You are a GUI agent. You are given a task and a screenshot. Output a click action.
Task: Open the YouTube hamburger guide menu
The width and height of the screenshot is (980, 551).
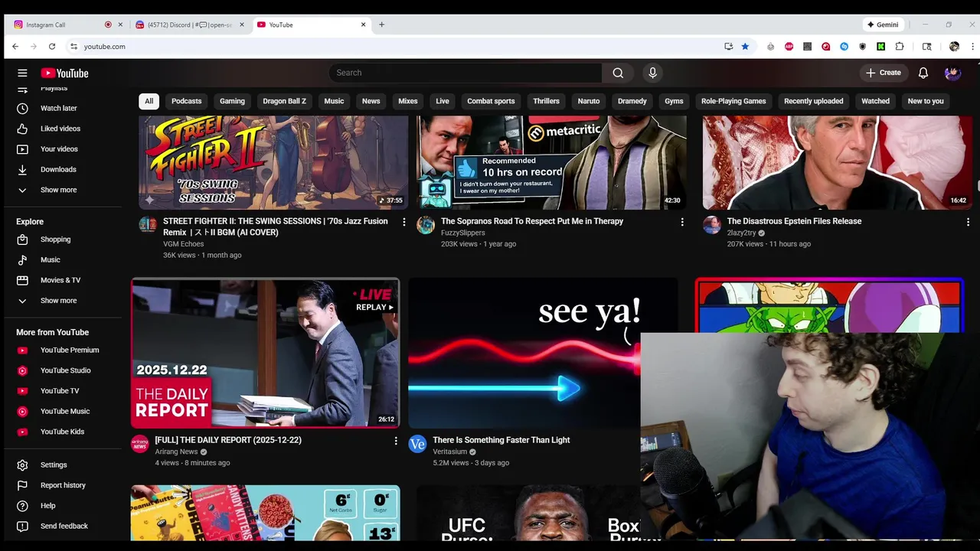(22, 73)
